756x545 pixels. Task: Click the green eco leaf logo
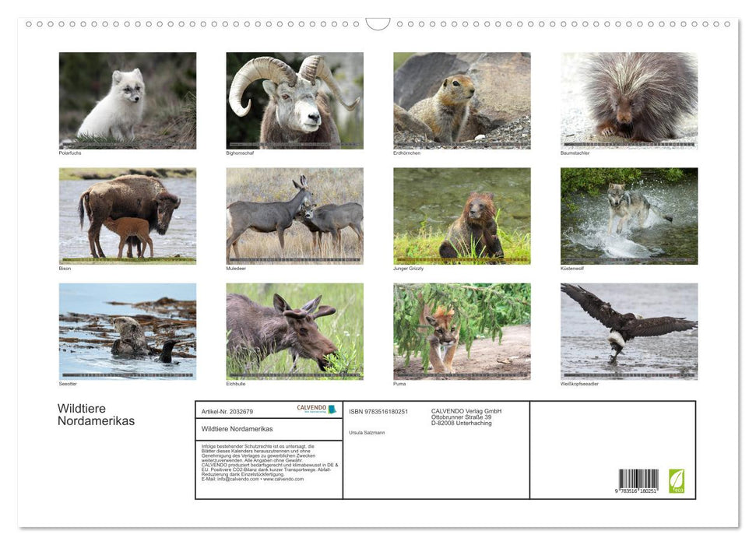[x=677, y=480]
